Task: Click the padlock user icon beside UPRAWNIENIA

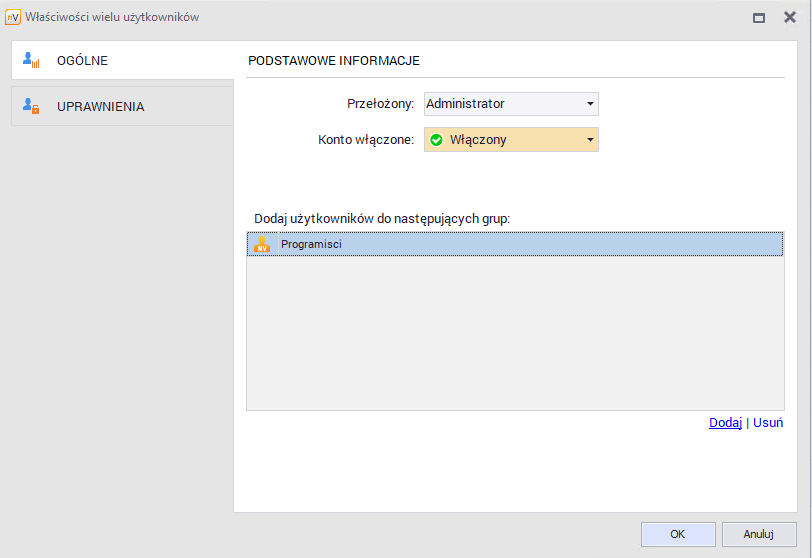Action: click(31, 106)
